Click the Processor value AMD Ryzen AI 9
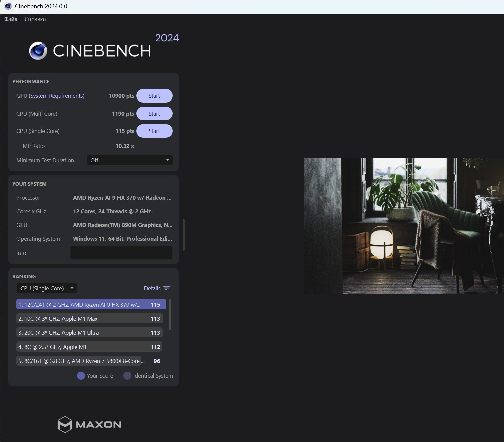Image resolution: width=504 pixels, height=442 pixels. [122, 198]
